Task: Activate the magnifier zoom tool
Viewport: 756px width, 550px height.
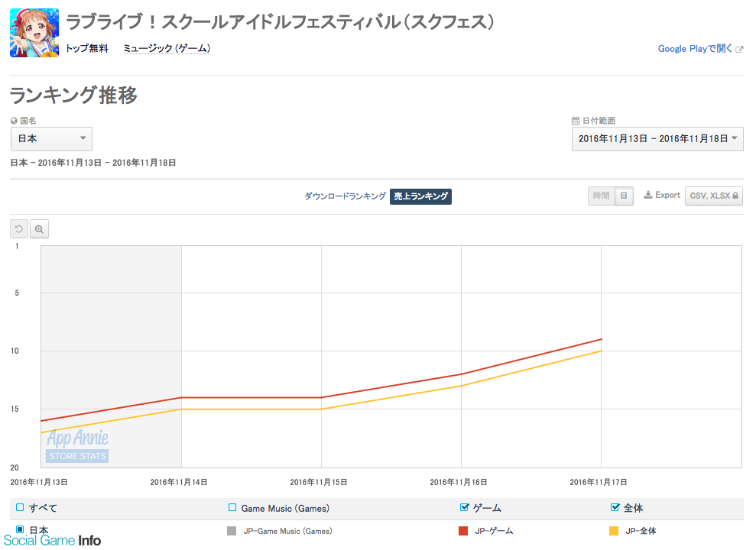Action: 39,228
